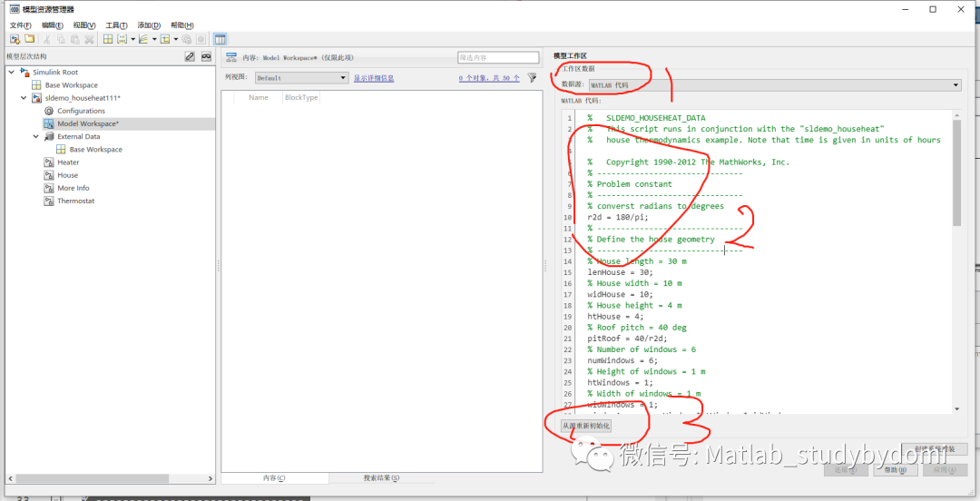Click the filter funnel icon
980x501 pixels.
click(532, 78)
